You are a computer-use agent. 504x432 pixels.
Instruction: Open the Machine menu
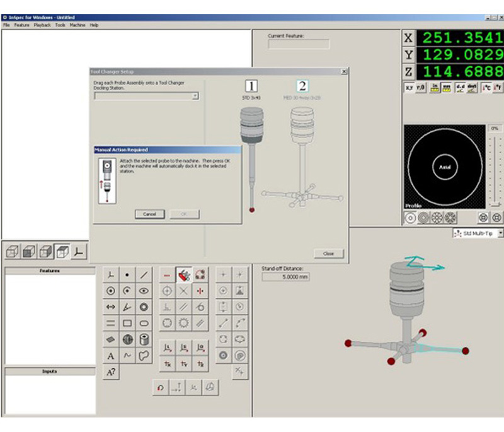(x=77, y=25)
